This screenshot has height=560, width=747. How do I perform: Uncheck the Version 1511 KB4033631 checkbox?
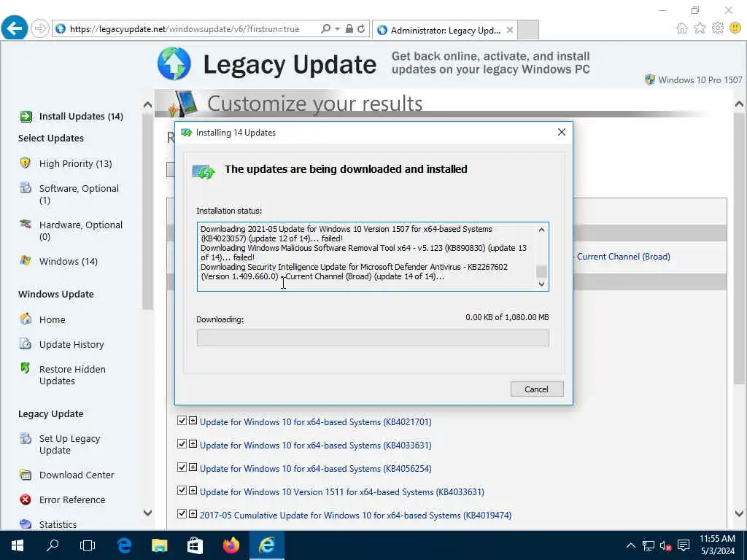tap(182, 491)
